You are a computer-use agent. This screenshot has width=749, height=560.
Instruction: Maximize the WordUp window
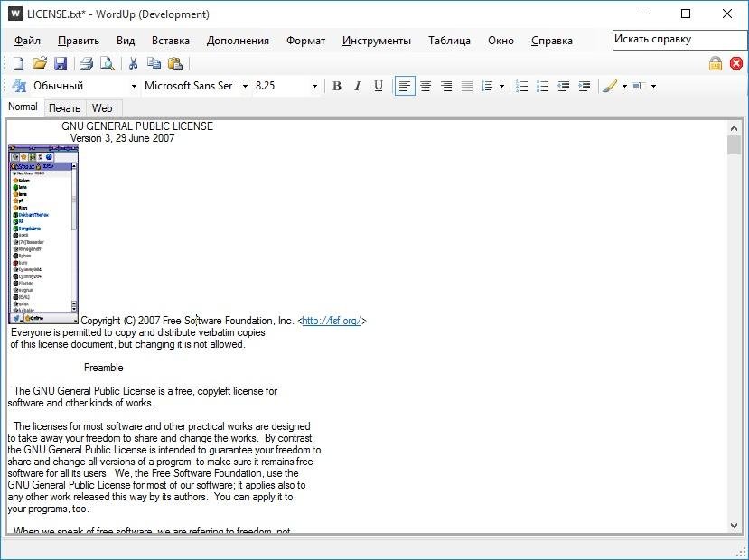686,14
